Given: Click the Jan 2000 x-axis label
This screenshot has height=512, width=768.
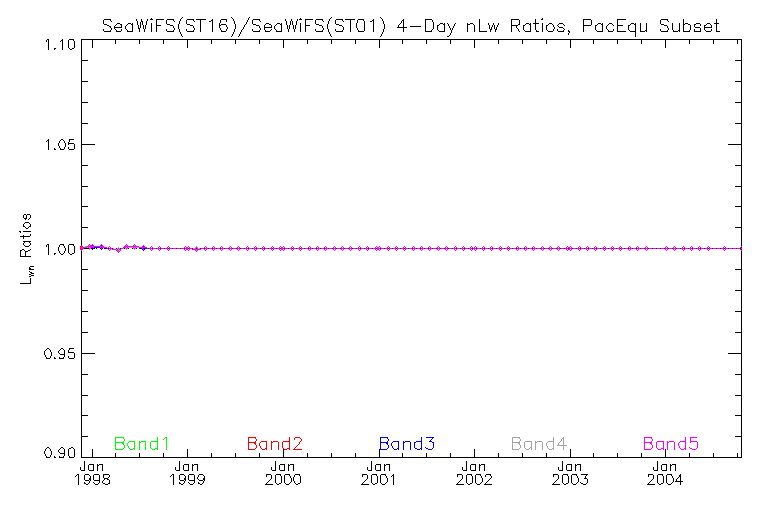Looking at the screenshot, I should point(283,473).
